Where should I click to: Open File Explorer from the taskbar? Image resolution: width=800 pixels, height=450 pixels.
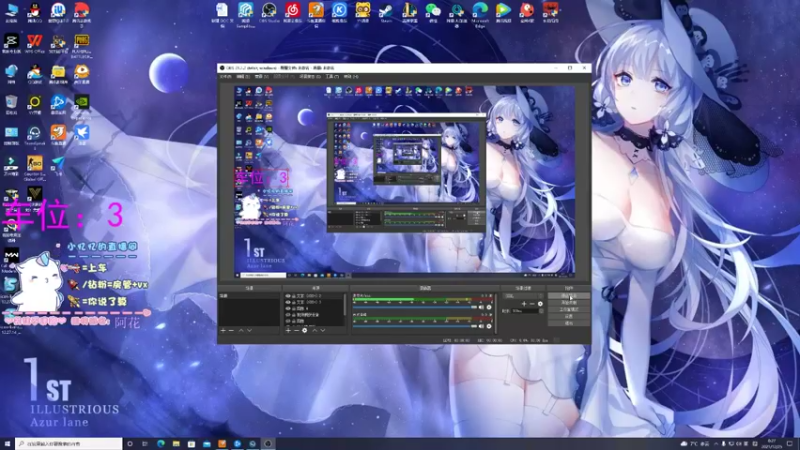[176, 444]
